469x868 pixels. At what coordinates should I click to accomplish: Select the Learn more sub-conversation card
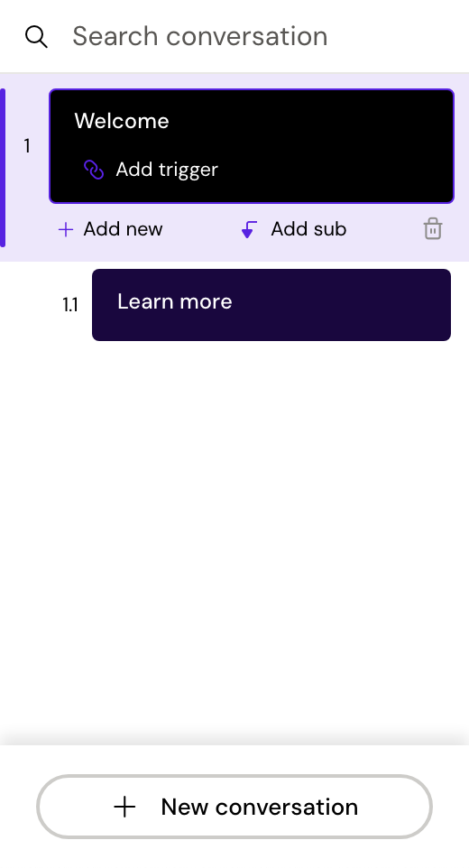271,305
